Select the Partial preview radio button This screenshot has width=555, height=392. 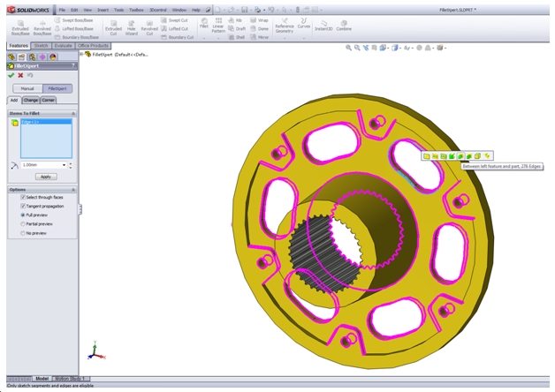(23, 224)
